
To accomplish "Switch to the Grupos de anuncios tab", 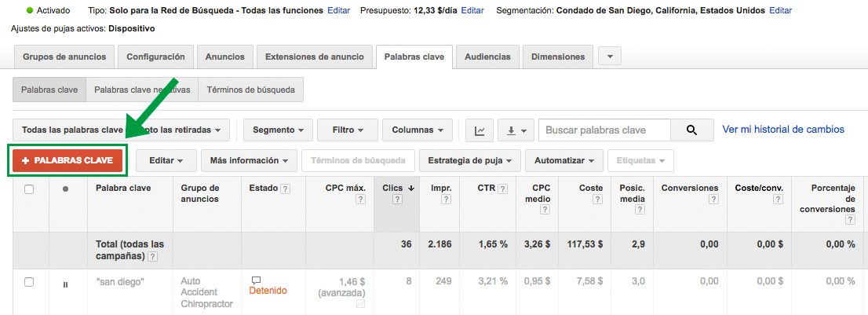I will click(64, 57).
